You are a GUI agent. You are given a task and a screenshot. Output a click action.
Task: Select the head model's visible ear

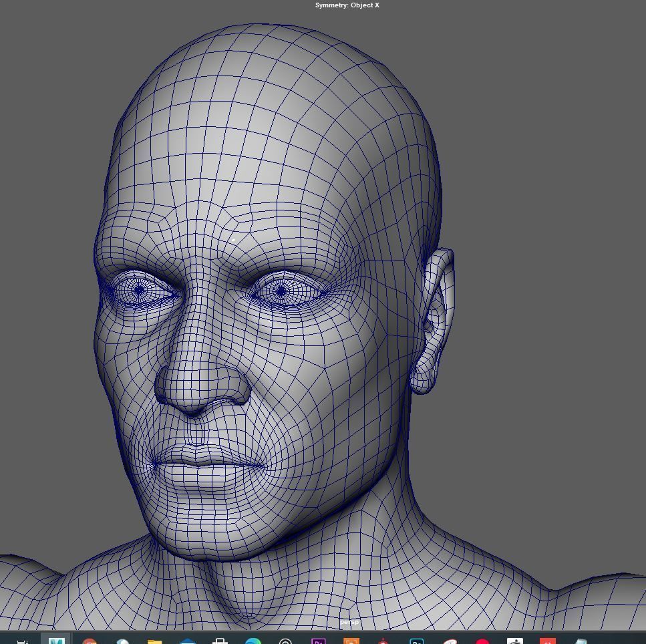coord(433,321)
